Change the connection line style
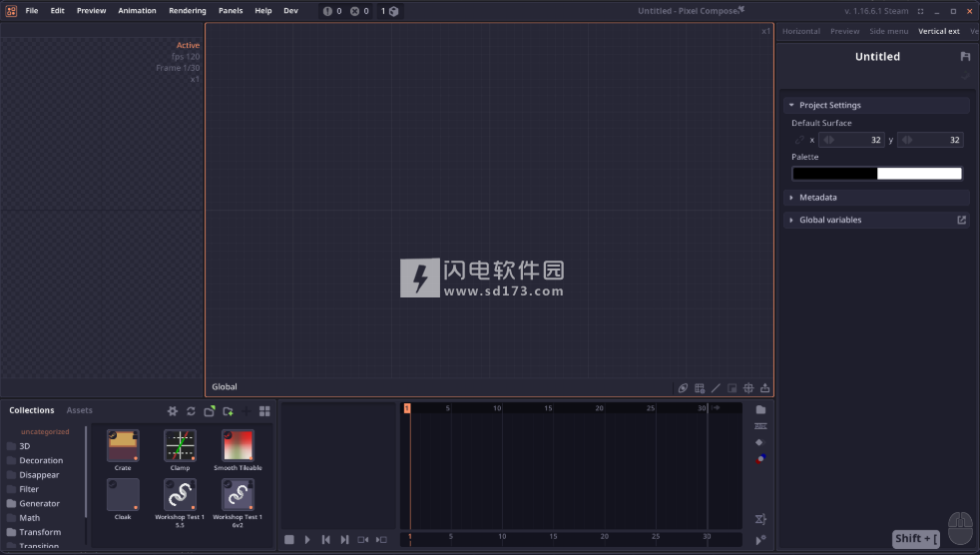 [x=716, y=388]
